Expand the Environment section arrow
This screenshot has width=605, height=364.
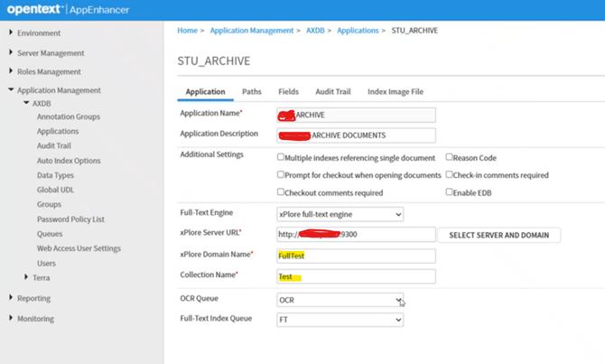[11, 33]
